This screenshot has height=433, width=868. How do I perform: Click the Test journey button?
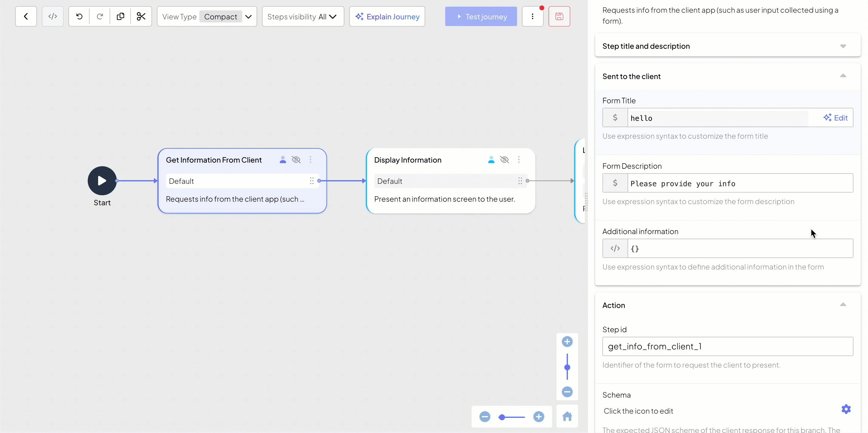tap(481, 17)
